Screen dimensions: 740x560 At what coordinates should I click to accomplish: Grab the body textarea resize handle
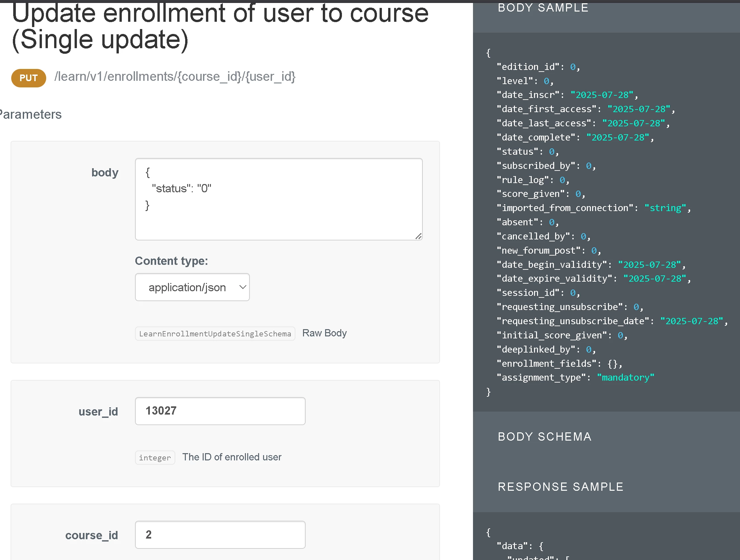419,236
